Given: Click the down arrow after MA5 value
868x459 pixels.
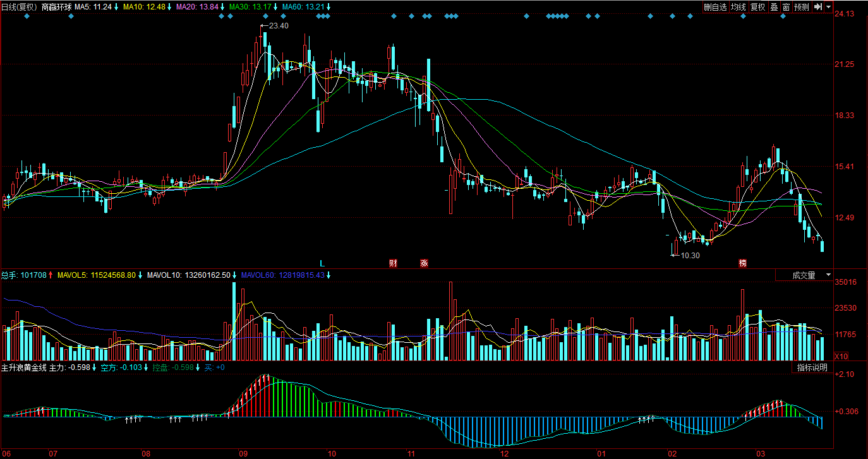Looking at the screenshot, I should 116,7.
